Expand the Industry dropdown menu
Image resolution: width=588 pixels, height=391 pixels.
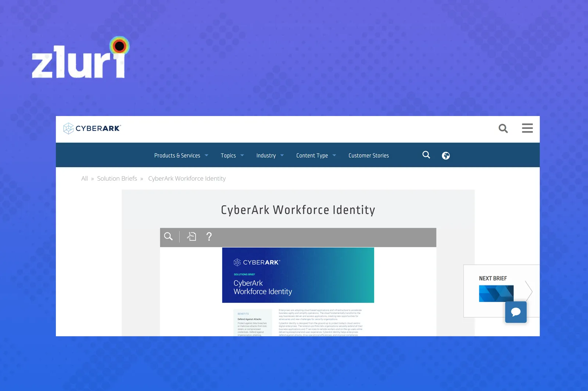(x=270, y=156)
